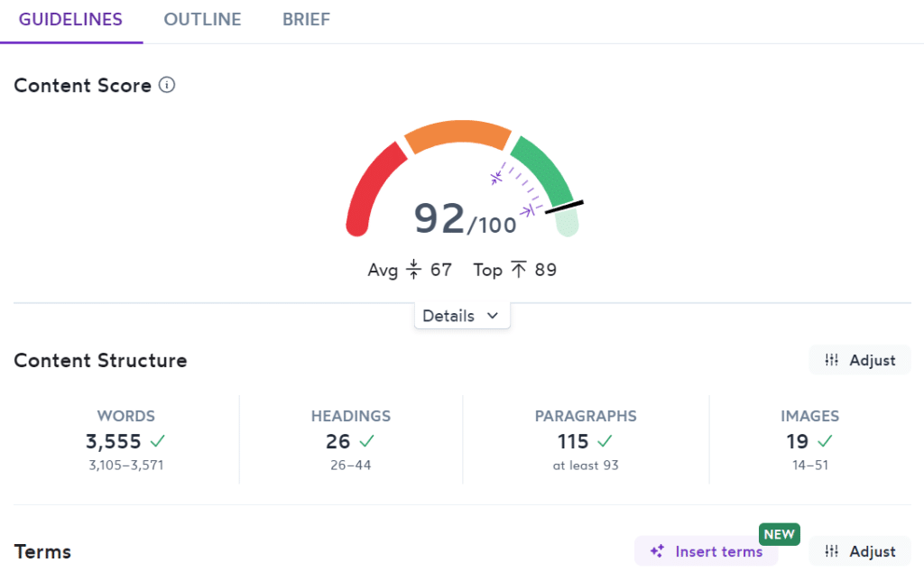Open the Details dropdown
This screenshot has height=572, width=924.
462,316
